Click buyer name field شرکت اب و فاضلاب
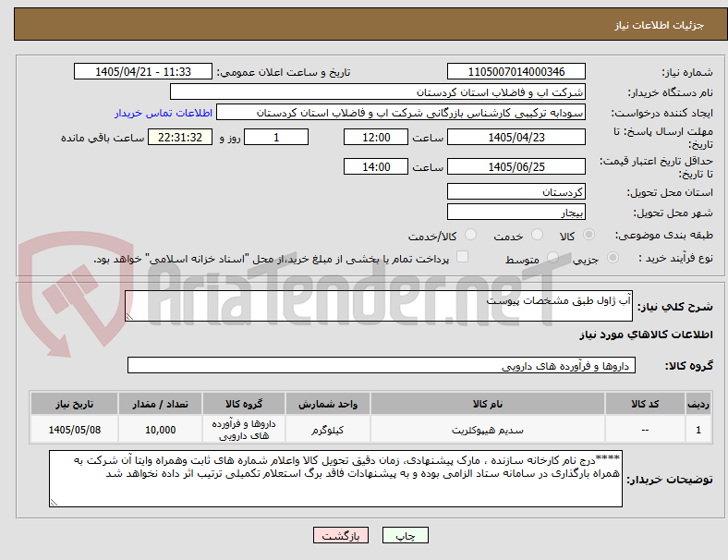This screenshot has width=728, height=560. pos(378,91)
